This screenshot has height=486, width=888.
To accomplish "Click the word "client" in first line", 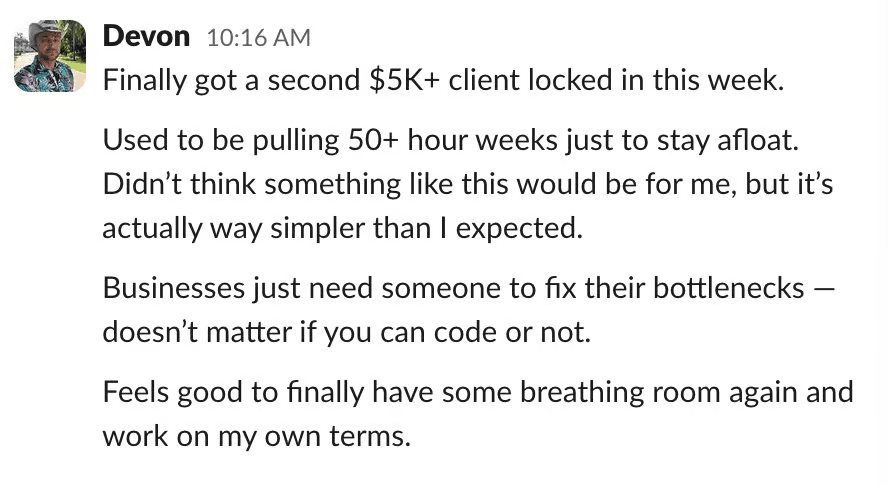I will (x=483, y=81).
